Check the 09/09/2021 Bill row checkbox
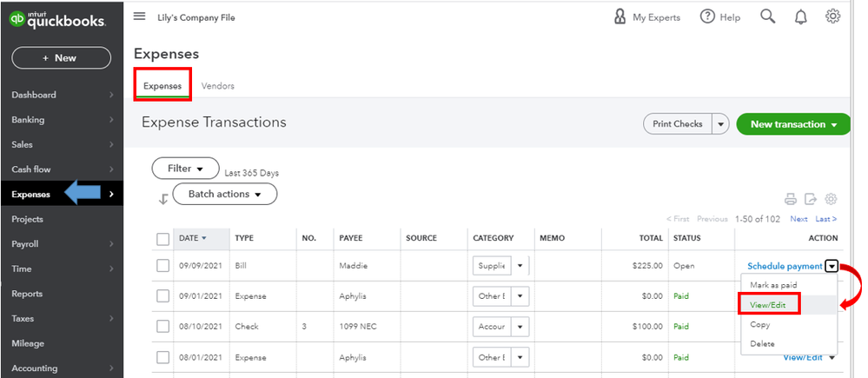868x378 pixels. pyautogui.click(x=162, y=266)
